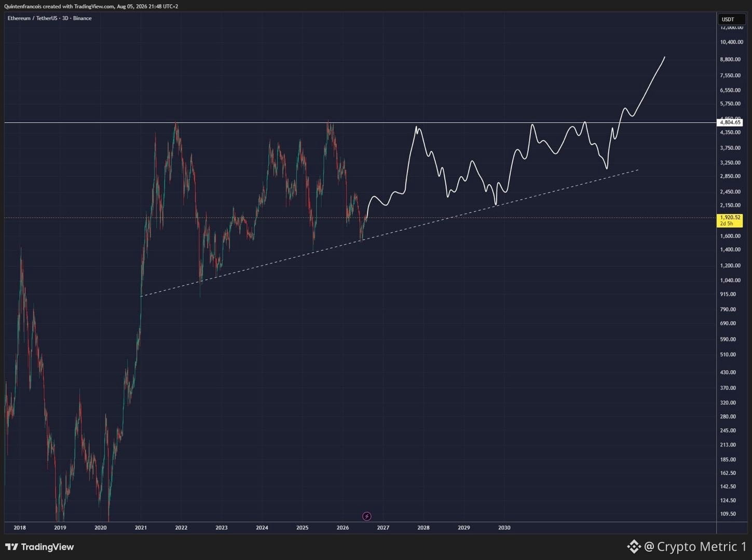Click the 6,550.00 price level
The image size is (752, 560).
tap(730, 90)
